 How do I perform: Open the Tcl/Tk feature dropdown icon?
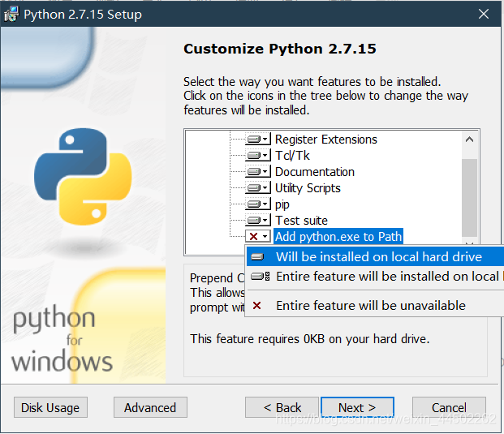258,156
